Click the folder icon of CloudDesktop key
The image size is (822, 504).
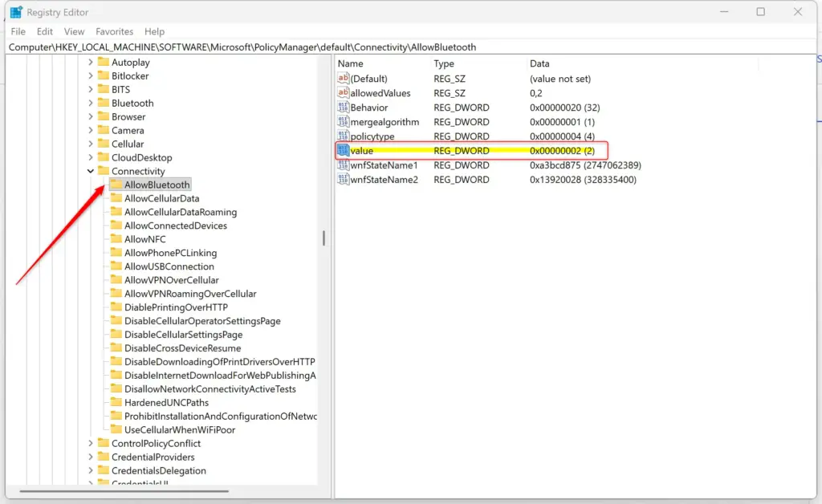(x=104, y=157)
